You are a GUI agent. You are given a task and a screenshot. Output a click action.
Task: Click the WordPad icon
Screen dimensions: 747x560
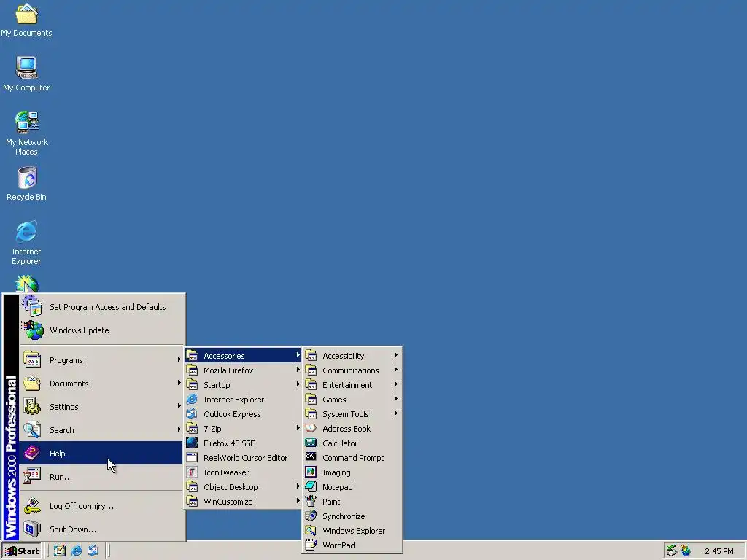(311, 545)
